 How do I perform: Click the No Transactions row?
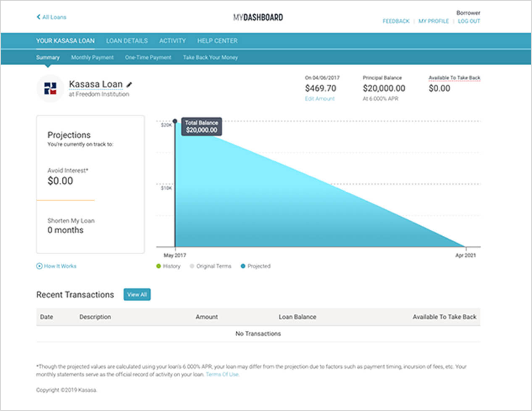pyautogui.click(x=258, y=334)
